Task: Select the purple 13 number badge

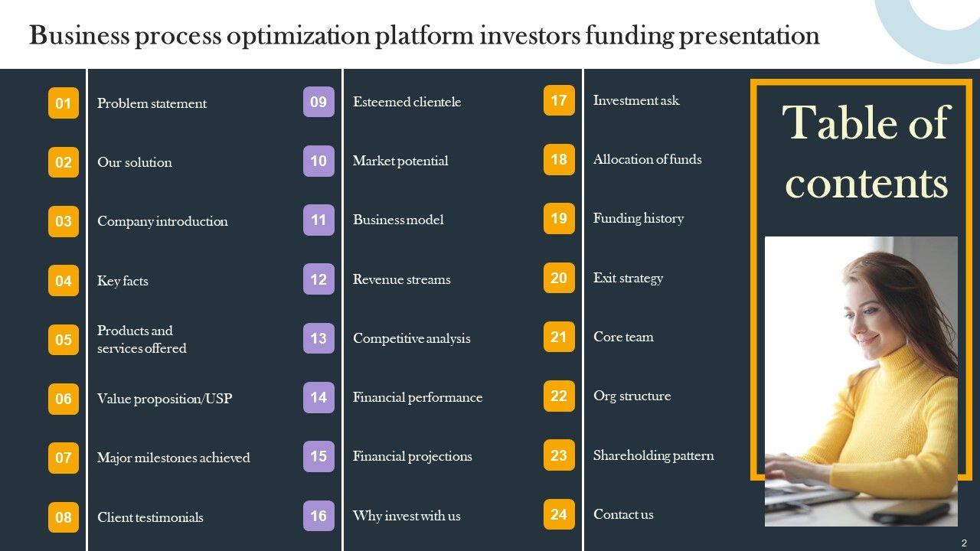Action: [318, 338]
